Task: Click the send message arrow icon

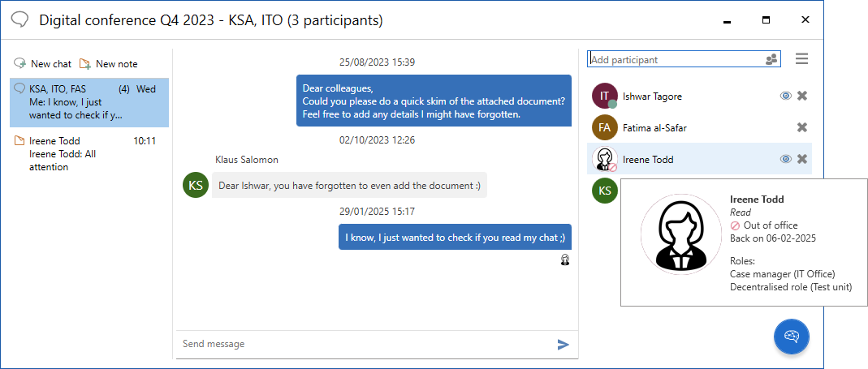Action: click(x=563, y=345)
